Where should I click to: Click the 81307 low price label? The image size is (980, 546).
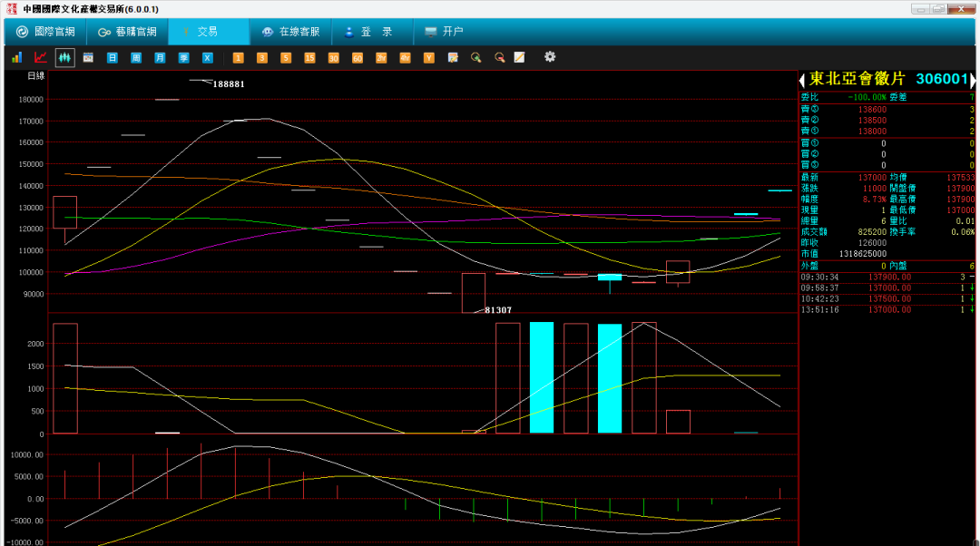(498, 310)
